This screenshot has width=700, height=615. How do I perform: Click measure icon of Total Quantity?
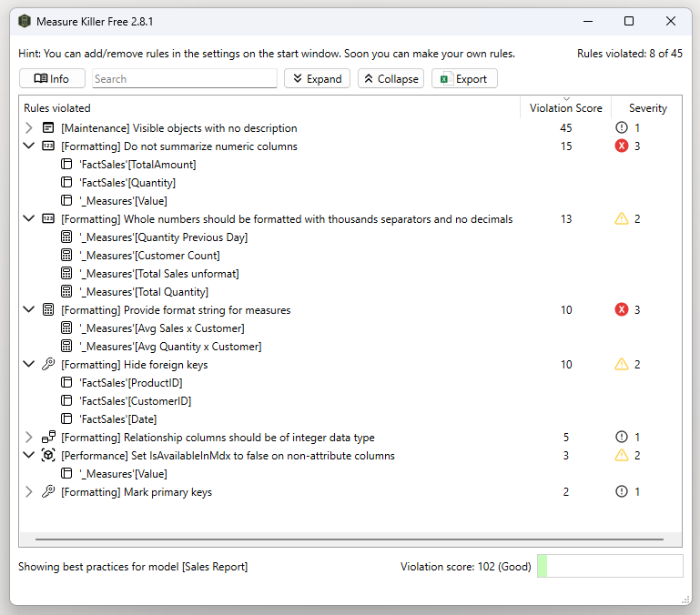coord(66,291)
